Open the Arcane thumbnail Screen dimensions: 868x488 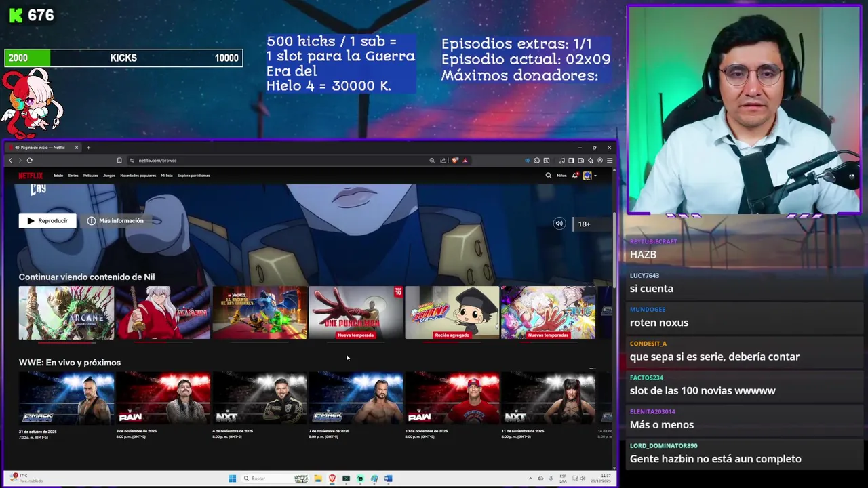point(66,312)
